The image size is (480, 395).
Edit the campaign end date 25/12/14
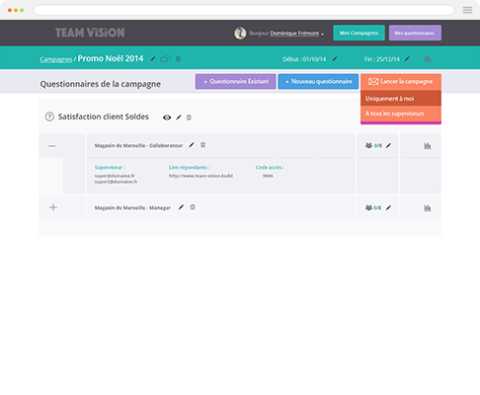pyautogui.click(x=407, y=59)
